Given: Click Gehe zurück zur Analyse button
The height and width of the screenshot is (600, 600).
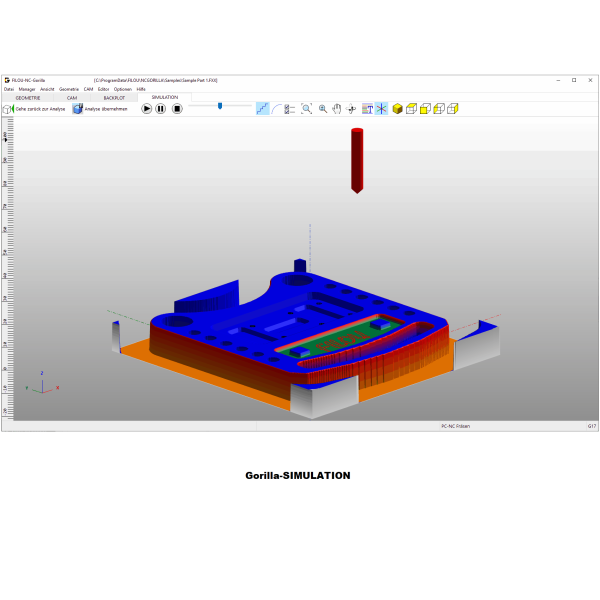Looking at the screenshot, I should tap(36, 108).
